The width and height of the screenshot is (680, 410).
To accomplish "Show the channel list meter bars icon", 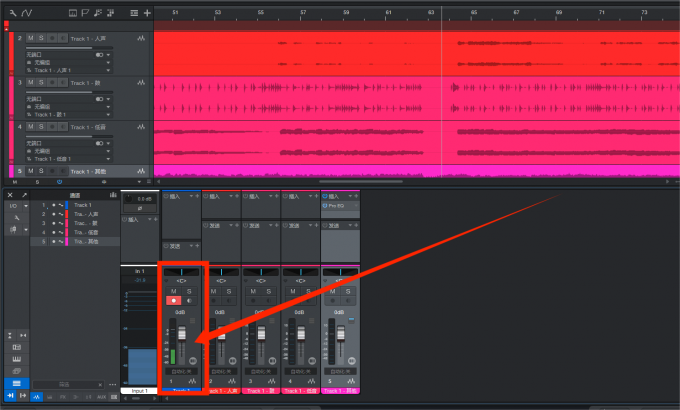I will click(113, 195).
